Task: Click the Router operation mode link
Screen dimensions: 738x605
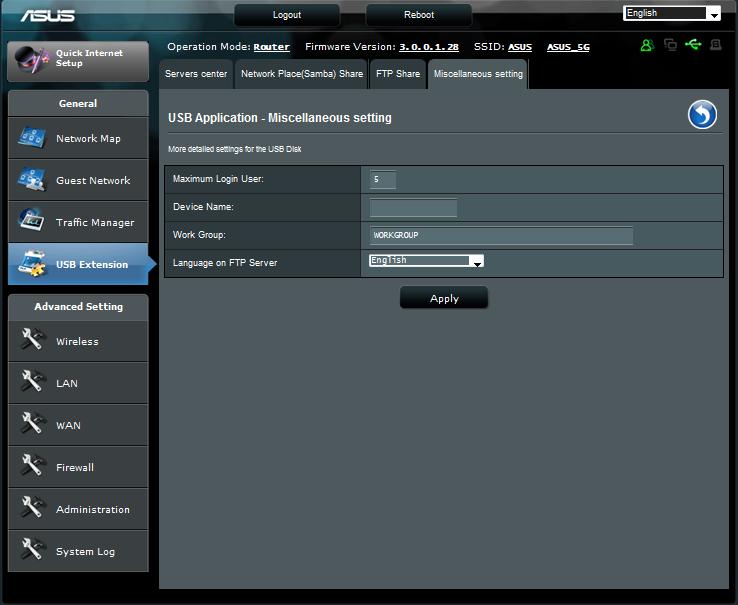Action: click(272, 47)
